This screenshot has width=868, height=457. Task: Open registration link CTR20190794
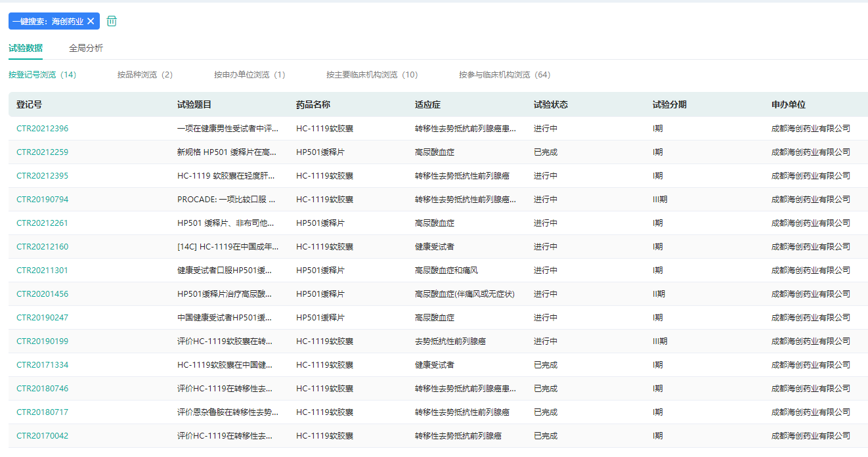(x=43, y=200)
